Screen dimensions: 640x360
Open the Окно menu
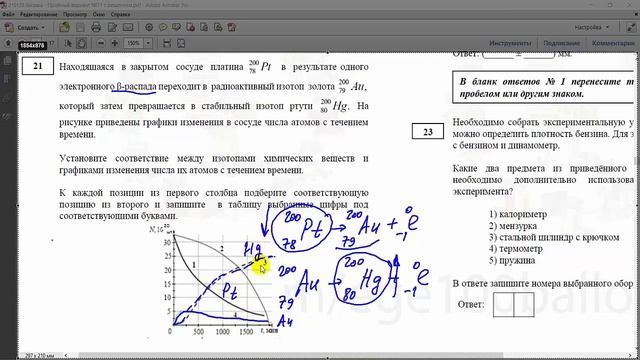(x=98, y=14)
